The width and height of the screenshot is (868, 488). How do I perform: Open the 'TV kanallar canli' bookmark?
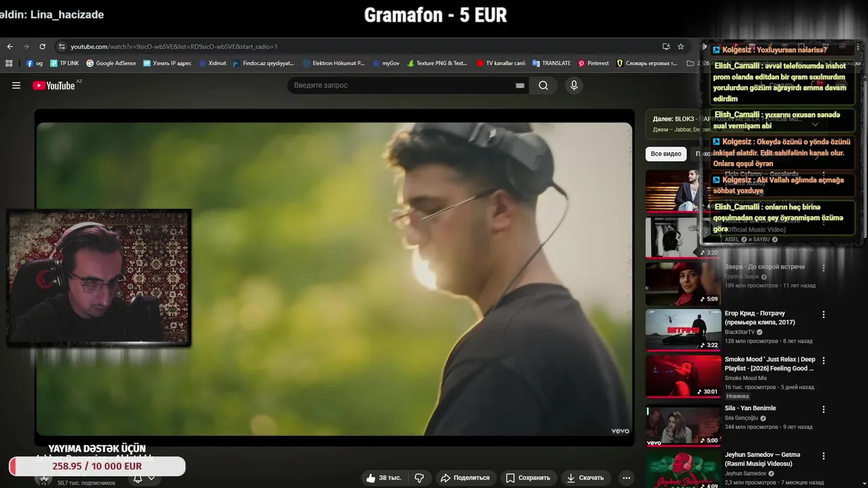point(500,63)
